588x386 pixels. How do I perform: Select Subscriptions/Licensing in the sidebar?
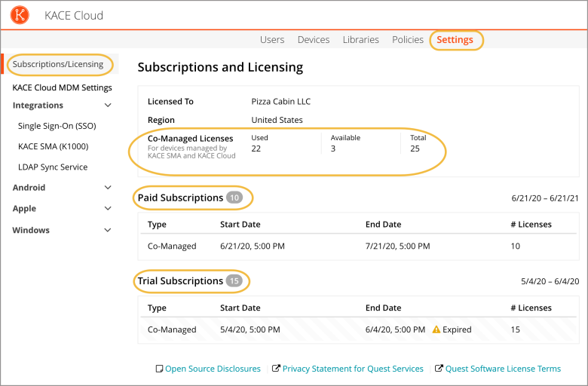point(58,64)
